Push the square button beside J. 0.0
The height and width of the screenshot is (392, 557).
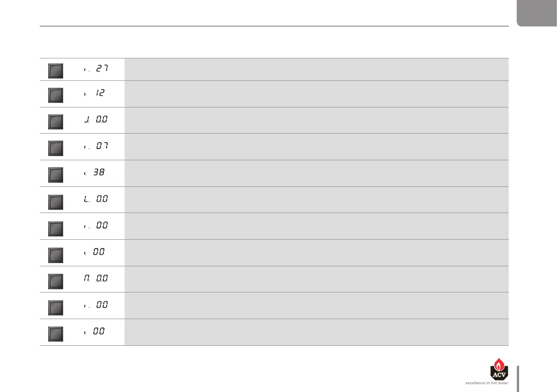point(56,121)
